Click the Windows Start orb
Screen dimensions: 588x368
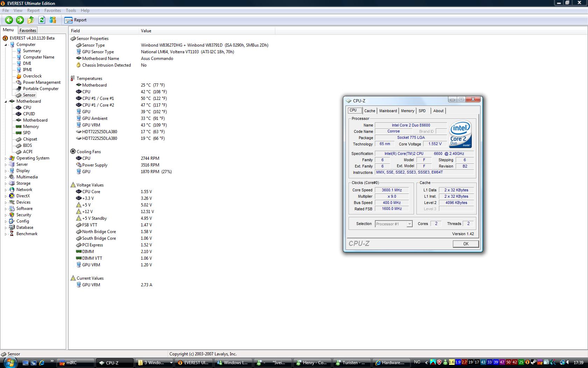11,362
